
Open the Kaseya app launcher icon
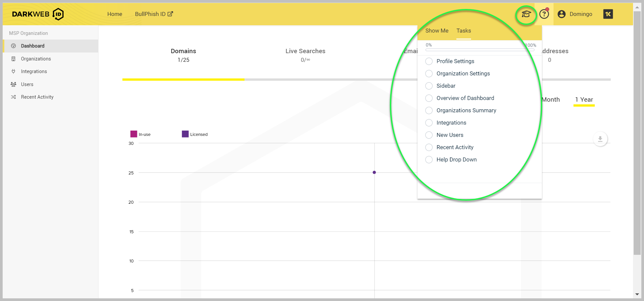[608, 14]
